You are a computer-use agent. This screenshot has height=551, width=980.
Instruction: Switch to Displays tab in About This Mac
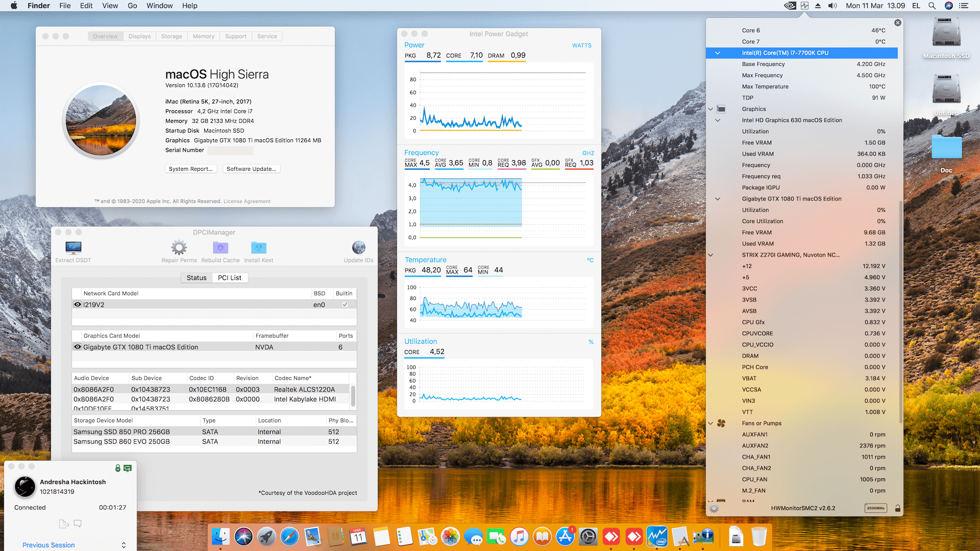coord(139,36)
